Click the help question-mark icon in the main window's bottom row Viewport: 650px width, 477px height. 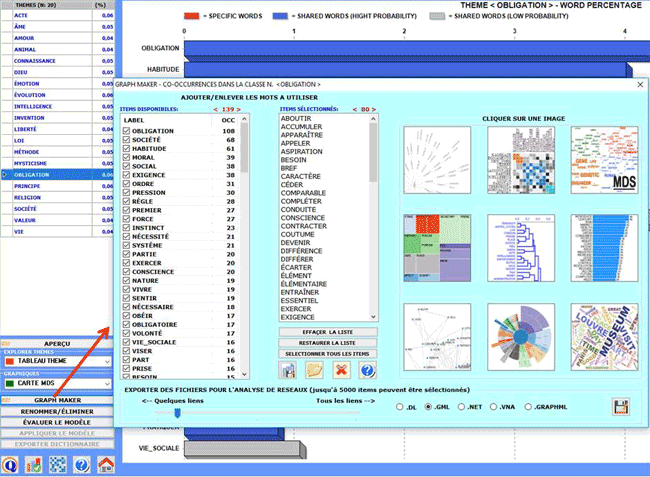pyautogui.click(x=82, y=465)
